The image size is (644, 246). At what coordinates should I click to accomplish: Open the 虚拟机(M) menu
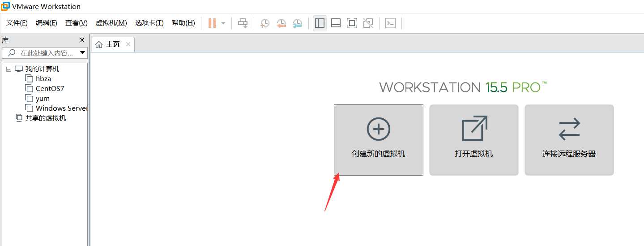point(111,23)
